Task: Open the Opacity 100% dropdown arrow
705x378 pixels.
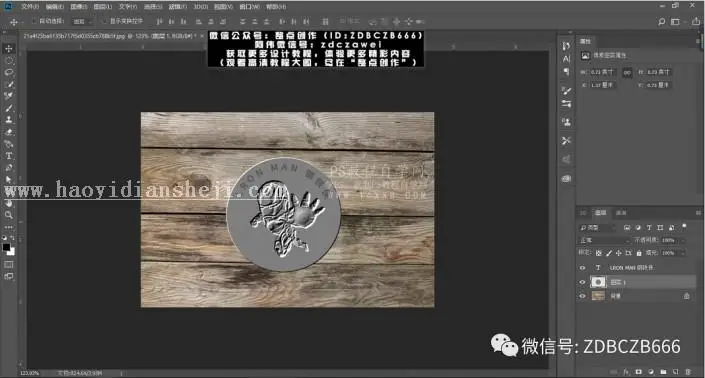Action: pyautogui.click(x=683, y=240)
